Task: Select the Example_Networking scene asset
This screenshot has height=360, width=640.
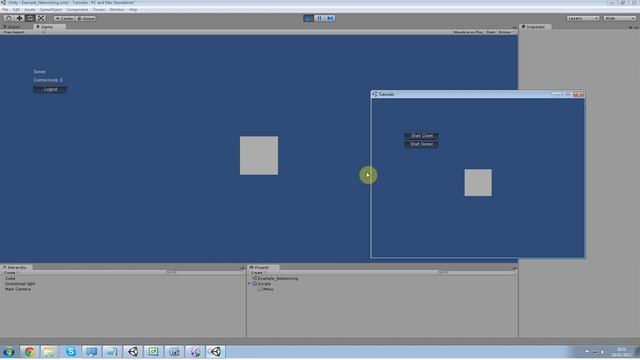Action: (276, 278)
